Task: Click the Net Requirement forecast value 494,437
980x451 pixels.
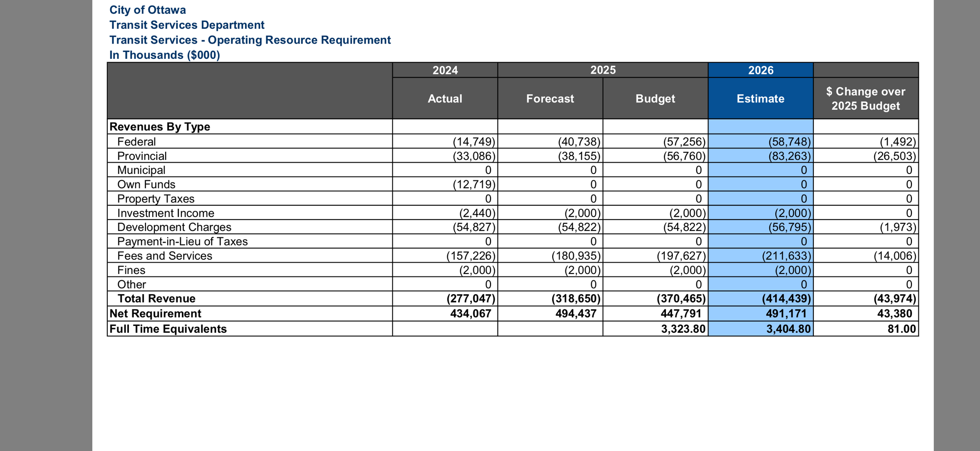Action: pos(576,314)
